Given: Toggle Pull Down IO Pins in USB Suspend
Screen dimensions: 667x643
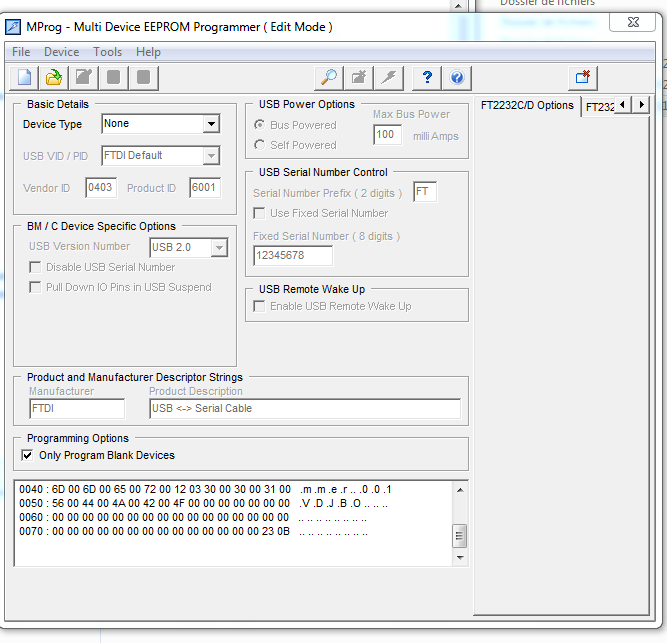Looking at the screenshot, I should click(x=35, y=287).
